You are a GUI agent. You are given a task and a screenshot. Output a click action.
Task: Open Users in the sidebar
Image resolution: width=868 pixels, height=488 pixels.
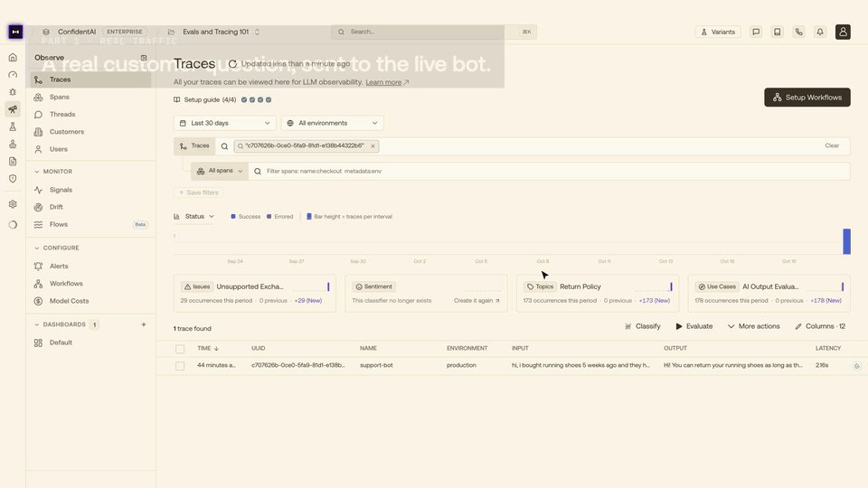tap(90, 149)
